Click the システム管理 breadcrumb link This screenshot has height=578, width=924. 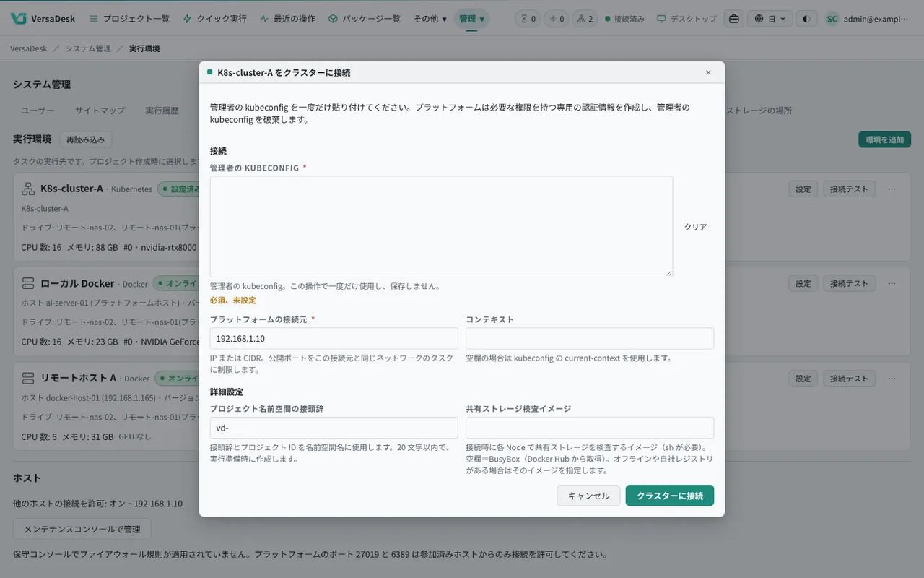click(x=88, y=48)
